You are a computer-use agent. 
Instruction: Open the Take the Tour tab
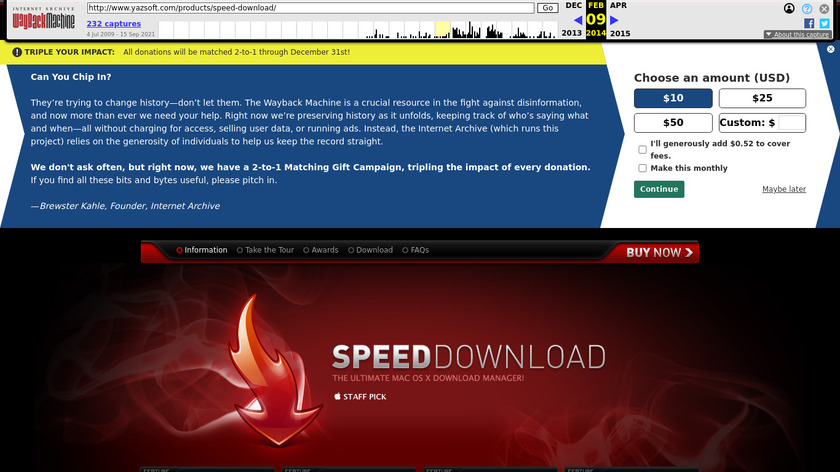click(x=265, y=250)
